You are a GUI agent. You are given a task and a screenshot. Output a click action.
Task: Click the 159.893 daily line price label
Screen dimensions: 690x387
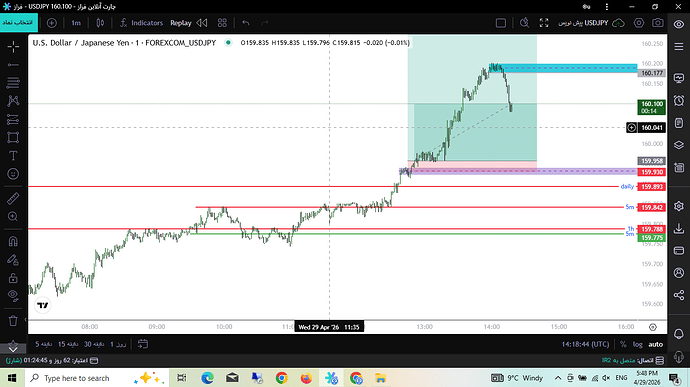point(652,187)
